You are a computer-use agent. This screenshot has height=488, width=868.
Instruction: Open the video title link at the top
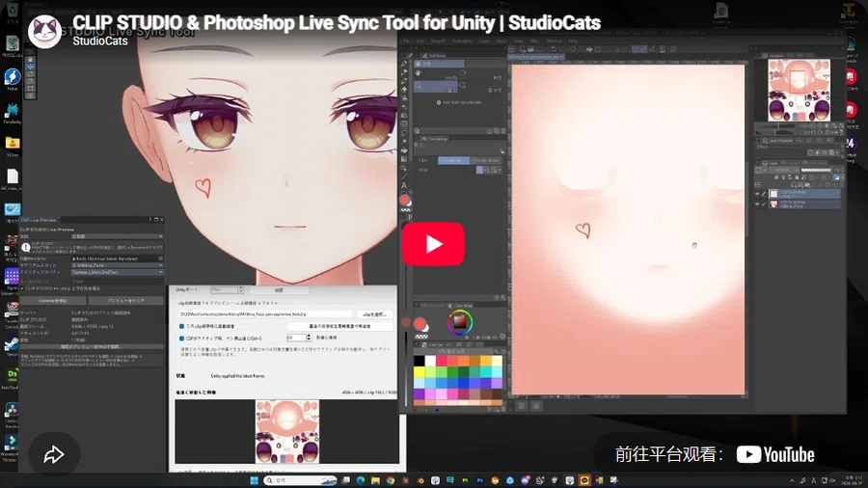(336, 23)
